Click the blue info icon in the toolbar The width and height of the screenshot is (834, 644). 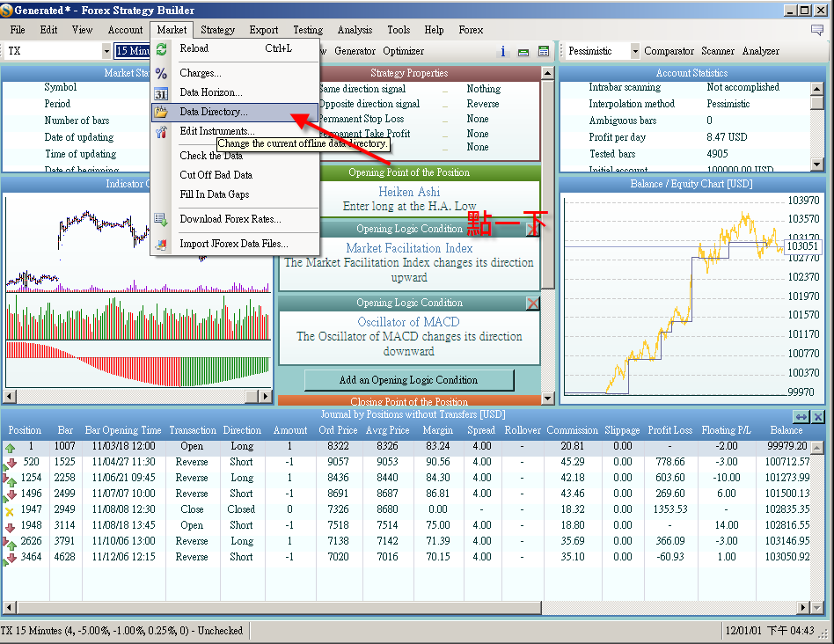[502, 51]
